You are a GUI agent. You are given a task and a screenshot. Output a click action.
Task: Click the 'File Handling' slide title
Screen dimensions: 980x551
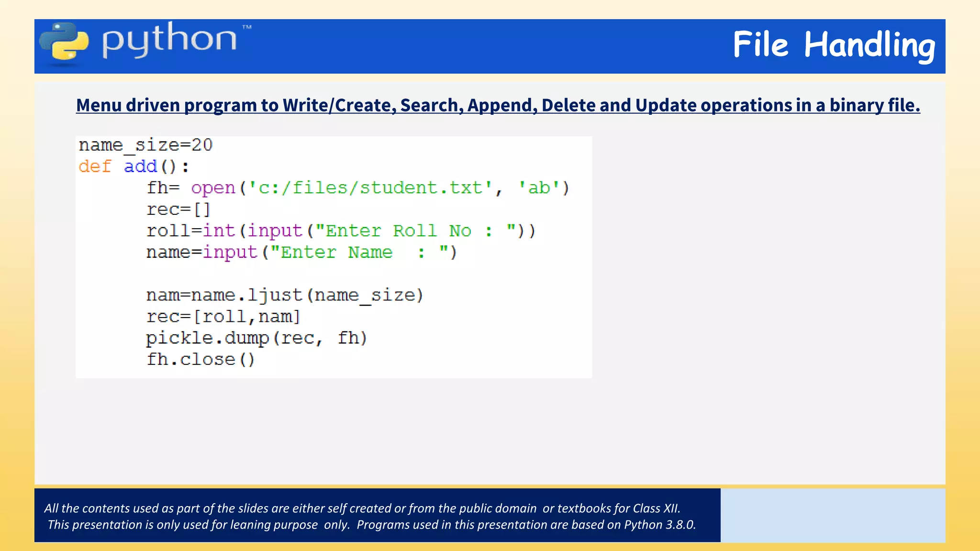pos(834,45)
